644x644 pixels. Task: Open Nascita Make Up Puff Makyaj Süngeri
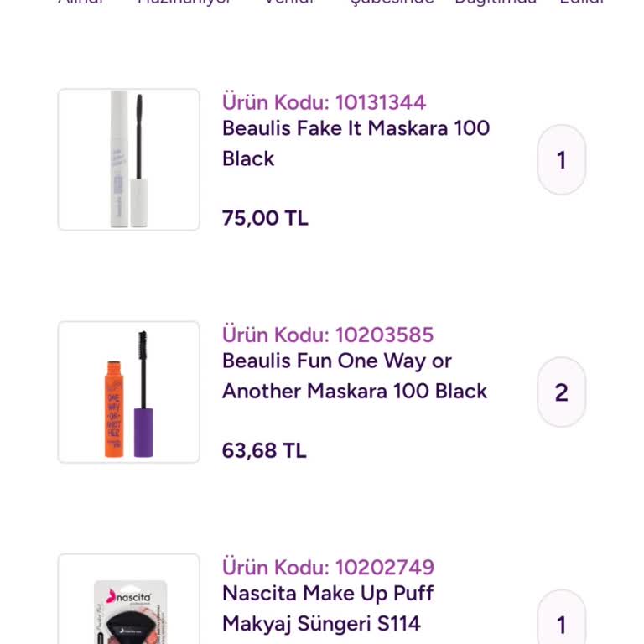point(328,608)
